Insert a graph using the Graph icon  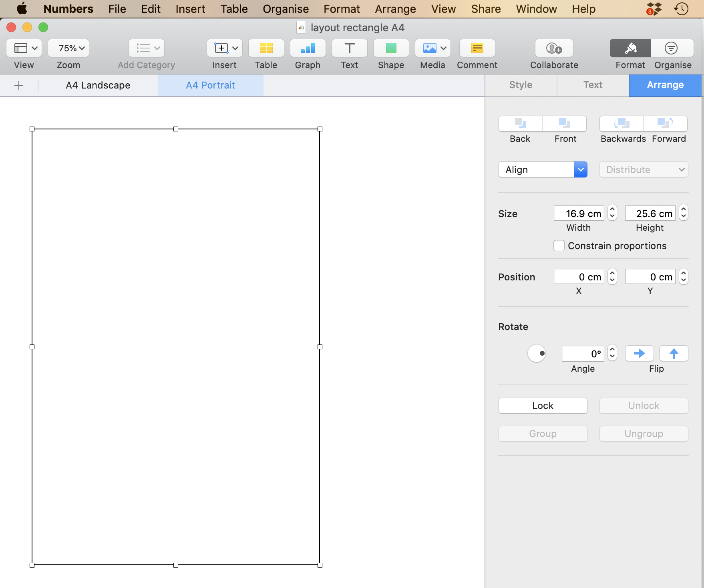pos(308,48)
